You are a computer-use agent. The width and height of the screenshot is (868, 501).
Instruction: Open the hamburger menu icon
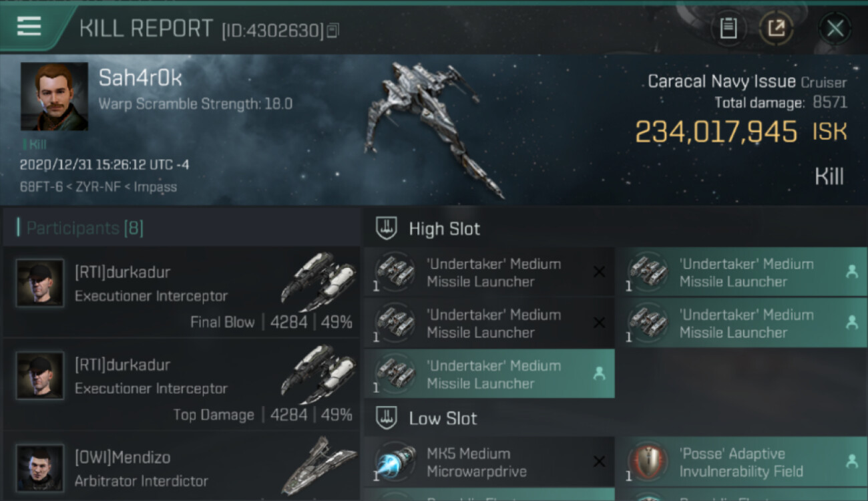pos(29,27)
